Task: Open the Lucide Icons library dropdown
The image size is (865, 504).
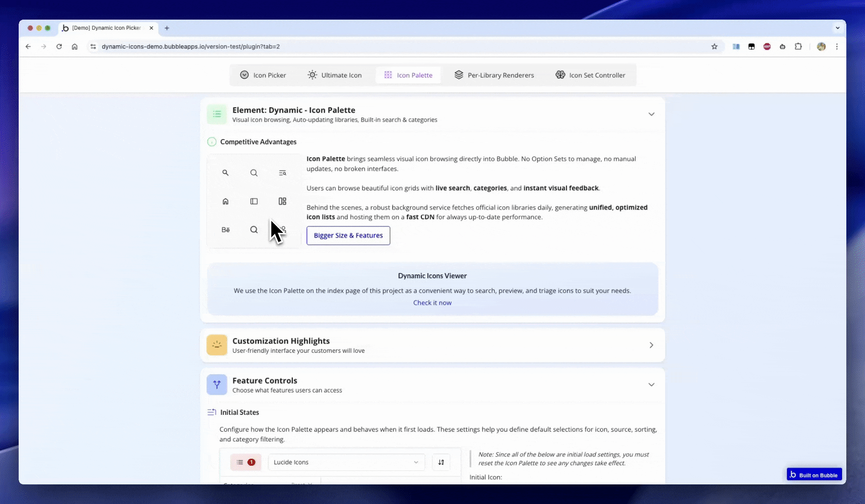Action: 346,462
